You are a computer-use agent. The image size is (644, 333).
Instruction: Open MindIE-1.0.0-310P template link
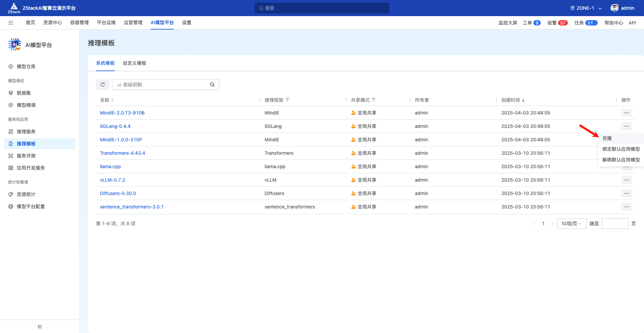121,140
